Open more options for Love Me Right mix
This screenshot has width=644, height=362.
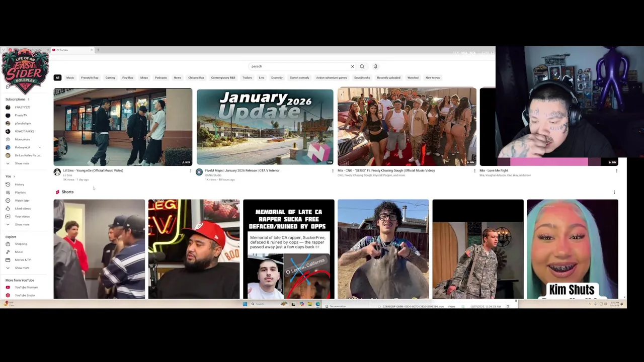(616, 171)
